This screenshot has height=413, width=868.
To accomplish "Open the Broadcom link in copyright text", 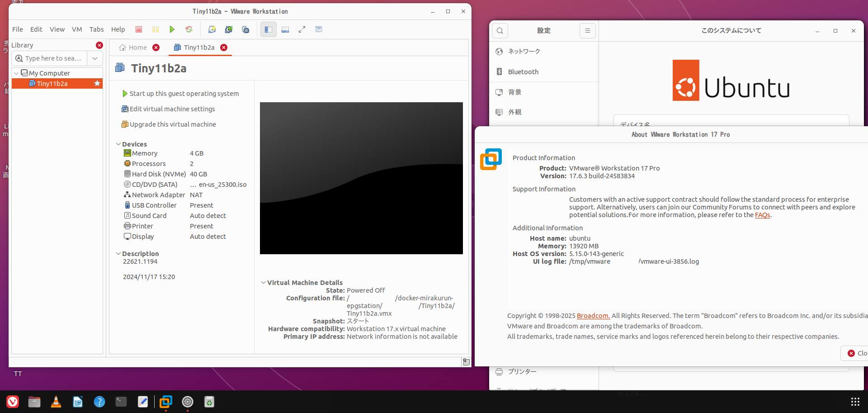I will [593, 316].
